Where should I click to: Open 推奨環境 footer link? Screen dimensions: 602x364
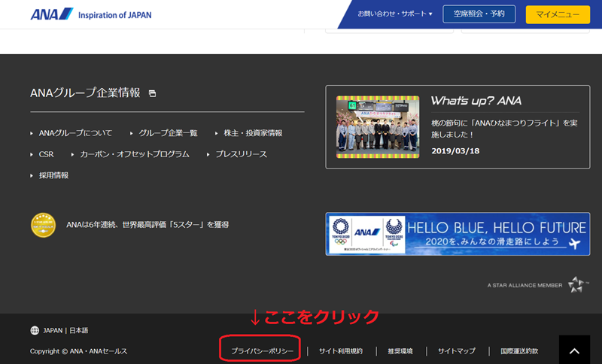(400, 351)
